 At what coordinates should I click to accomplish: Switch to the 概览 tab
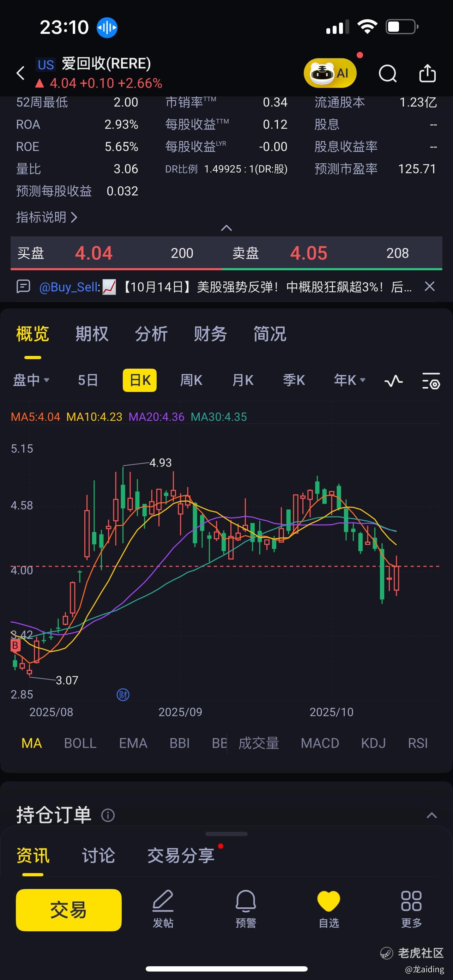pos(33,334)
